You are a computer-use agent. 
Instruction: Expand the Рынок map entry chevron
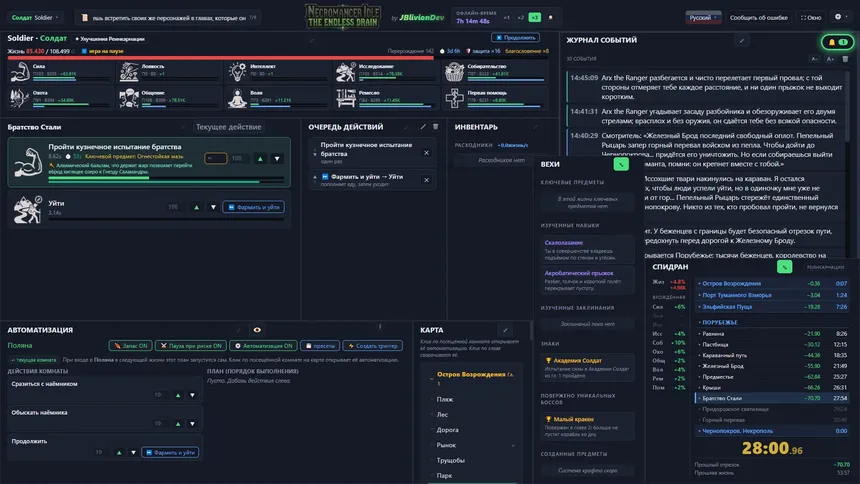click(513, 445)
